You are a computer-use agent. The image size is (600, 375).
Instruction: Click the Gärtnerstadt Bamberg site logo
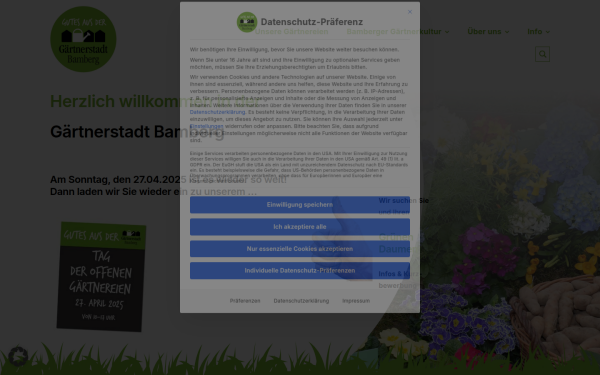83,39
